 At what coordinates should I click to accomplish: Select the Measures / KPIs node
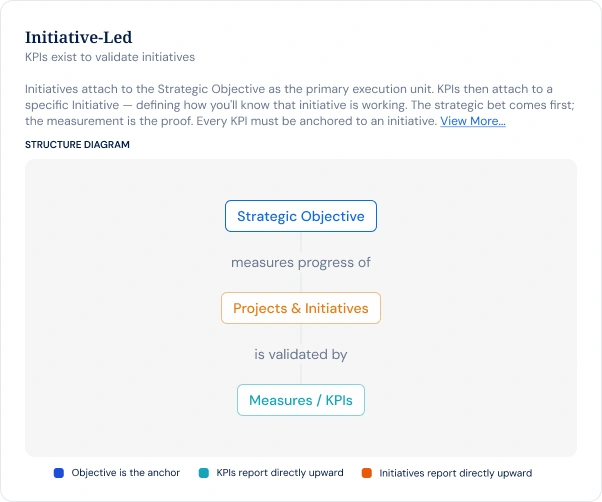click(301, 400)
